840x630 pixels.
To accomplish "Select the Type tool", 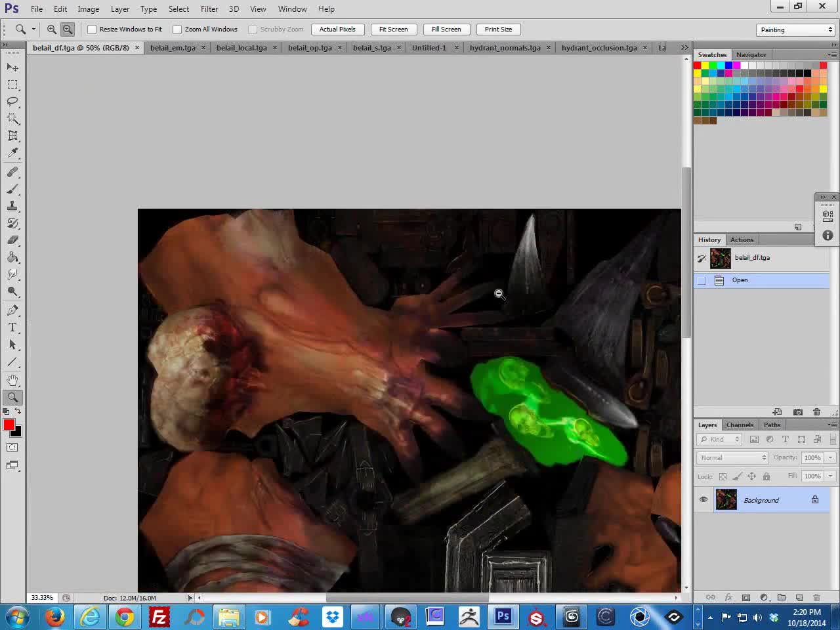I will pyautogui.click(x=12, y=327).
